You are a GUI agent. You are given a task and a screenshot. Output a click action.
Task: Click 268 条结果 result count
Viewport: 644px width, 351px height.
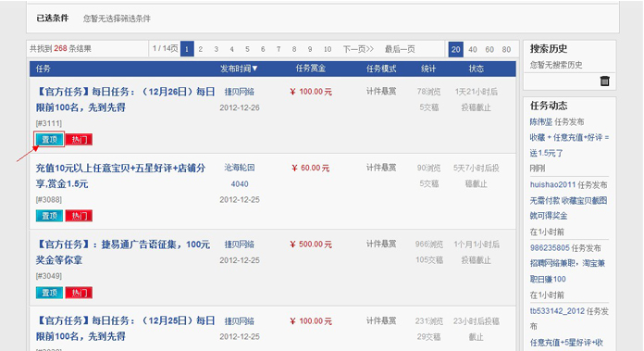72,48
